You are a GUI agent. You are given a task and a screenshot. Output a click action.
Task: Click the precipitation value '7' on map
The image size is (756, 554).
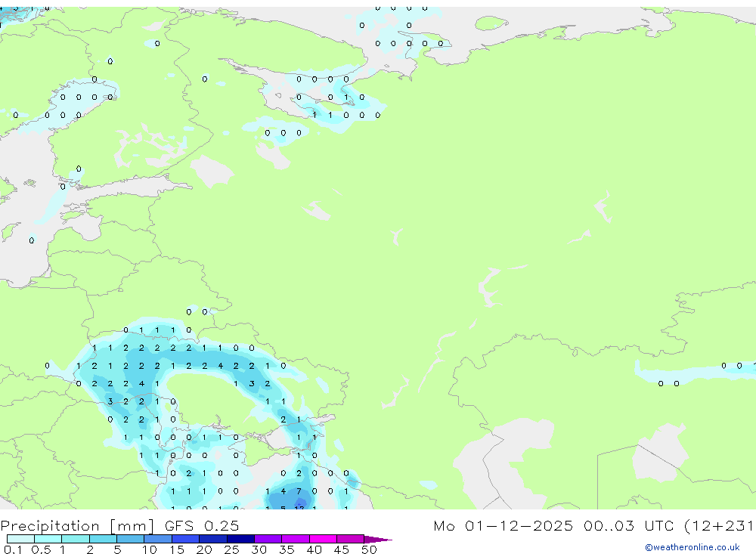tap(299, 491)
